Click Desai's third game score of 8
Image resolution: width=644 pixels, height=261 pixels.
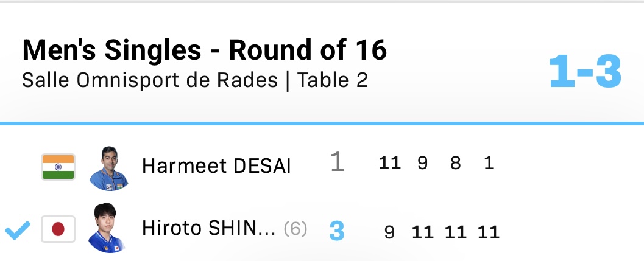[x=456, y=164]
